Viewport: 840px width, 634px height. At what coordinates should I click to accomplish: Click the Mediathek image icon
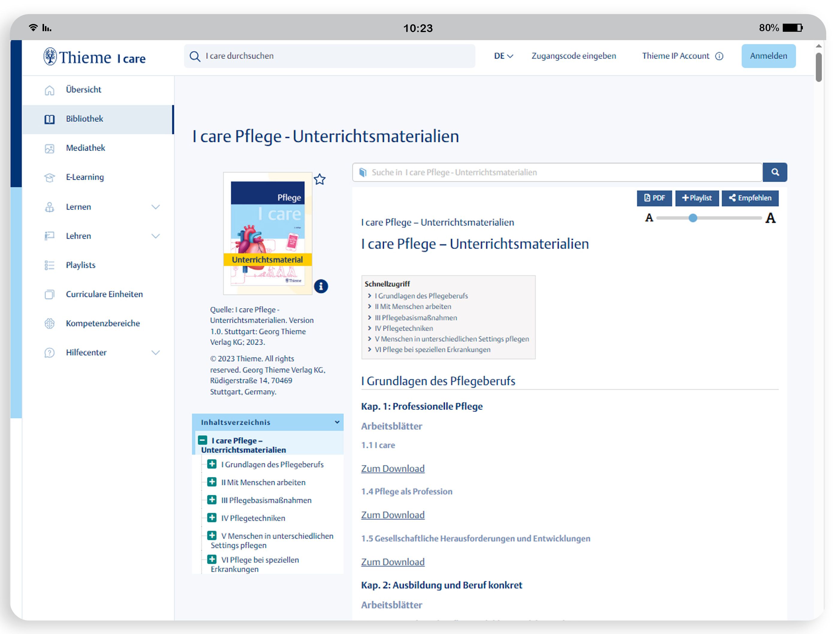[x=49, y=148]
